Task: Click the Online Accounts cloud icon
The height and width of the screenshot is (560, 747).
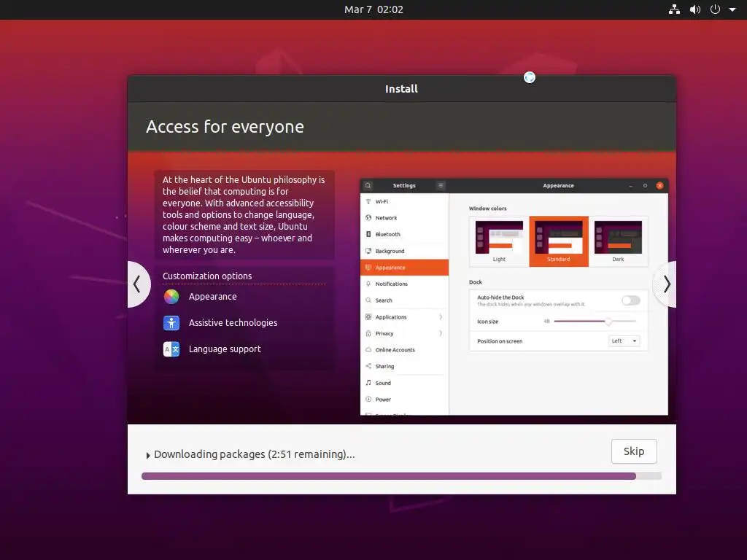Action: point(368,349)
